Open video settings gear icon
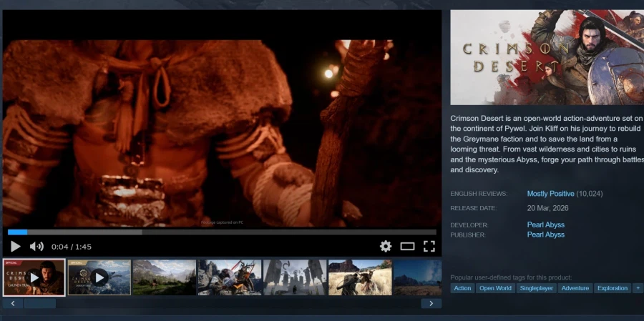This screenshot has height=321, width=644. [x=386, y=247]
